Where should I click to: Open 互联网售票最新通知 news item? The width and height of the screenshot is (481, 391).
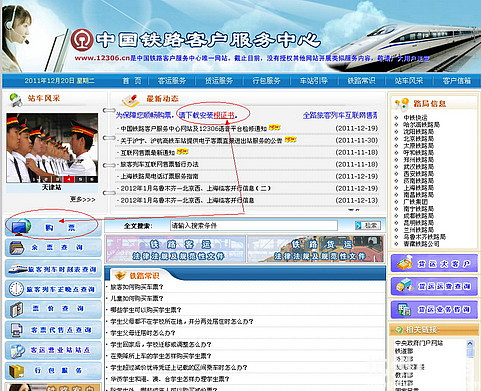point(148,152)
